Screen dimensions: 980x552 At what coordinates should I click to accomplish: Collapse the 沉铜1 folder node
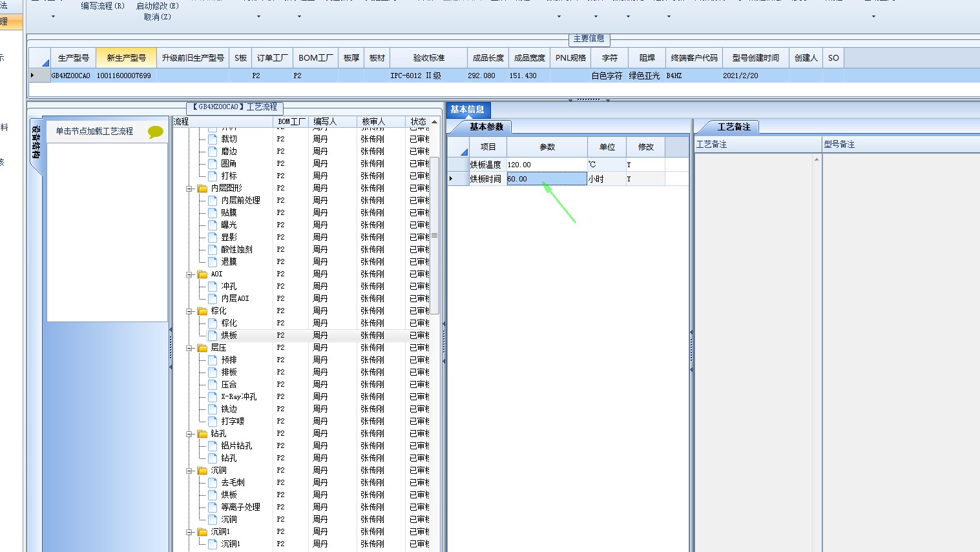[x=190, y=532]
